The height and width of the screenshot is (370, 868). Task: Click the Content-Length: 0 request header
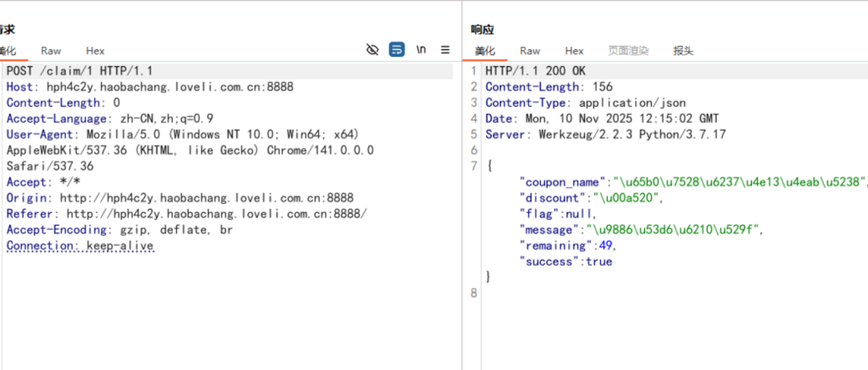pyautogui.click(x=63, y=103)
